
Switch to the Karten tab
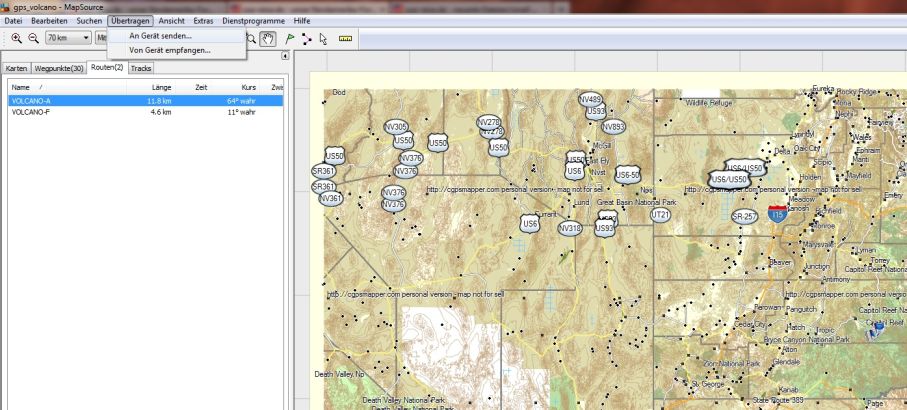[x=16, y=68]
